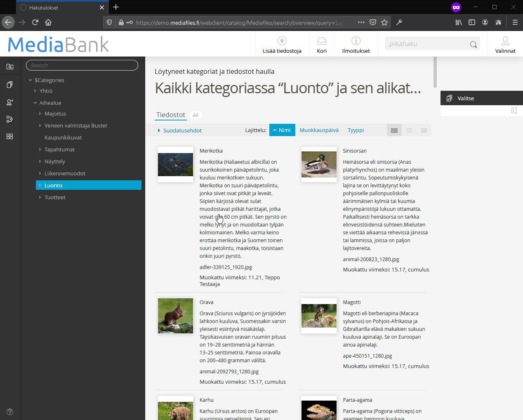Viewport: 523px width, 420px height.
Task: Click the help question mark icon
Action: pyautogui.click(x=10, y=412)
